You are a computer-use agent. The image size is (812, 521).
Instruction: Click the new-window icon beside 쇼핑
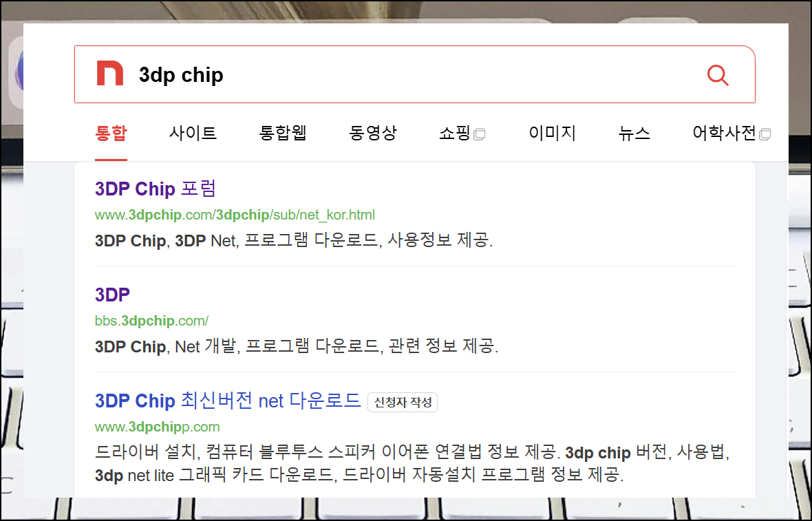tap(480, 135)
